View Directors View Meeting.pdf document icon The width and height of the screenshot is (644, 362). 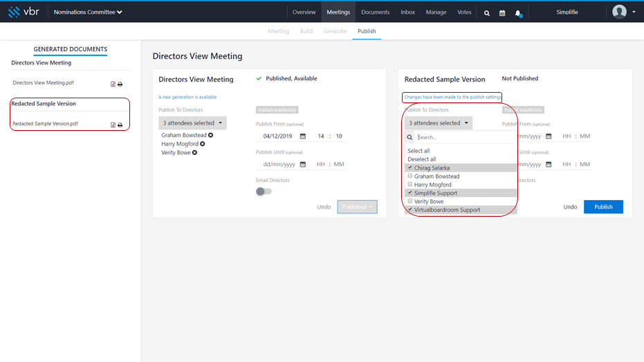tap(113, 84)
